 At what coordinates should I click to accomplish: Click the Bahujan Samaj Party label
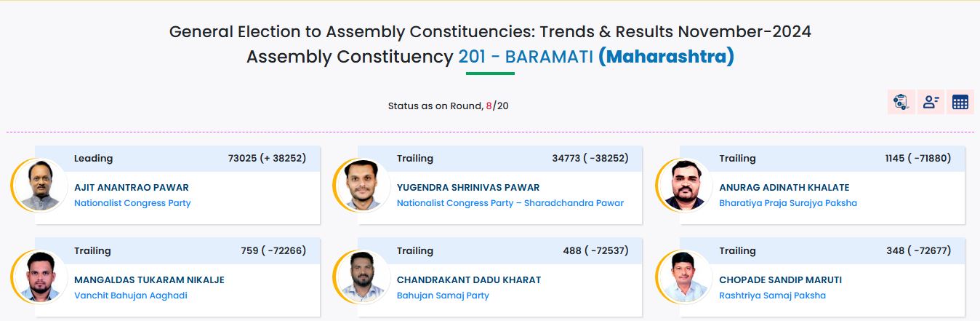(x=443, y=296)
